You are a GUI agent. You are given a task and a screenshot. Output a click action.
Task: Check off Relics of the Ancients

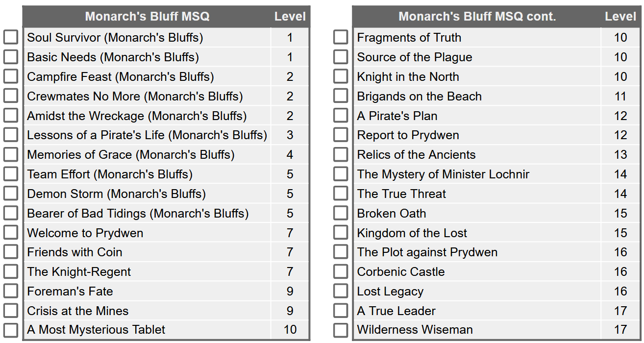pos(341,154)
